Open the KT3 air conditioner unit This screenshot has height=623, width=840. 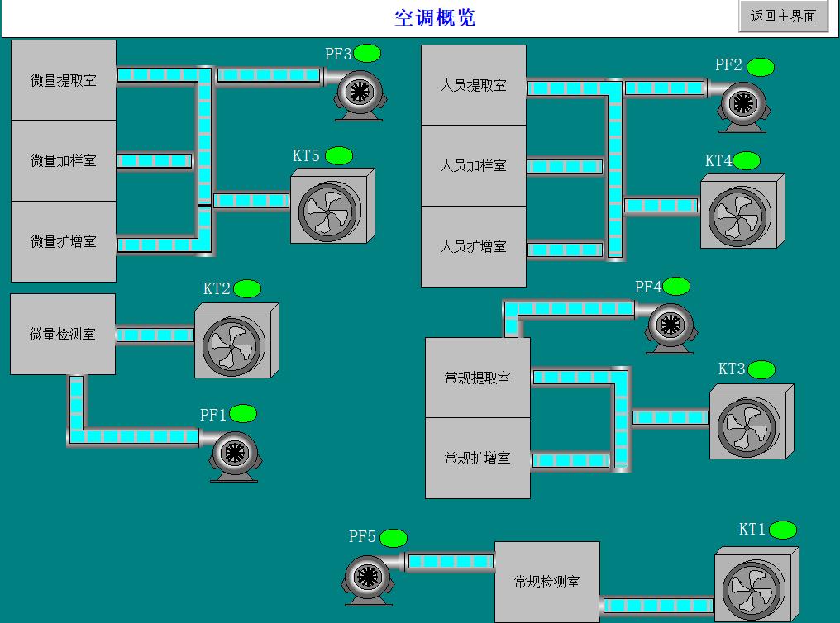pyautogui.click(x=751, y=422)
